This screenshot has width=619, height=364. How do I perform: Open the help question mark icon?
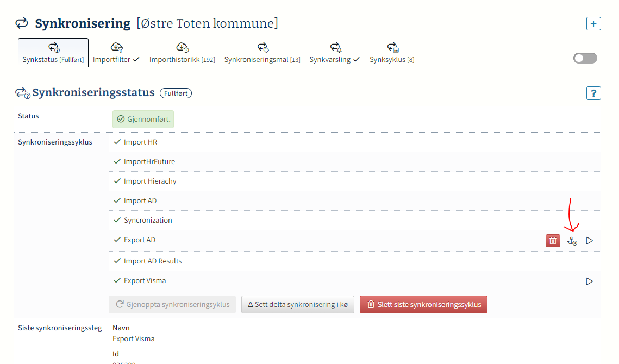pos(593,93)
